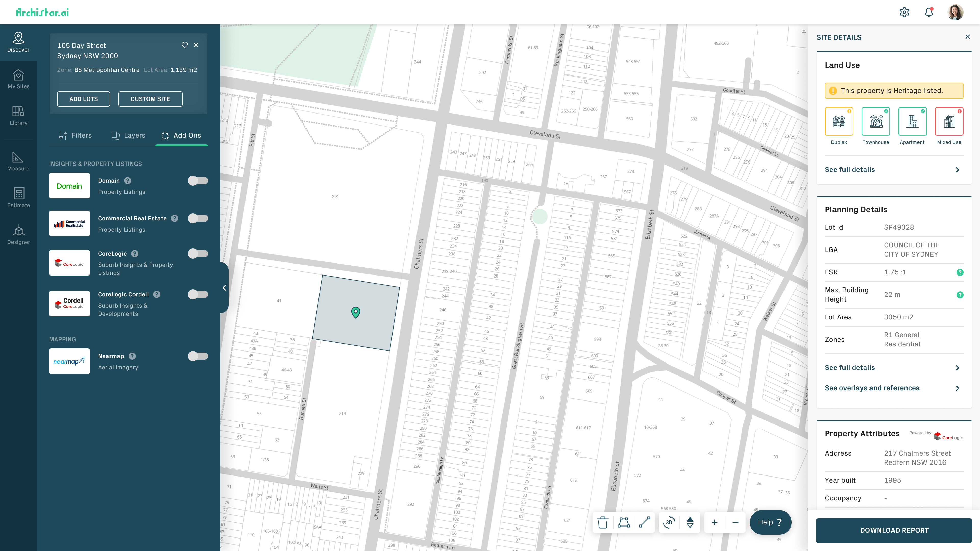The width and height of the screenshot is (980, 551).
Task: Open user profile avatar
Action: pos(955,12)
